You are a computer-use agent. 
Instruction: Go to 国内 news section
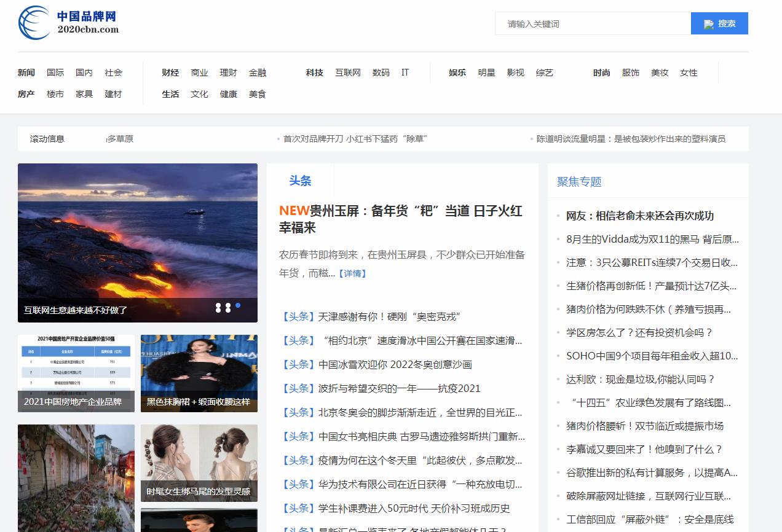(84, 72)
